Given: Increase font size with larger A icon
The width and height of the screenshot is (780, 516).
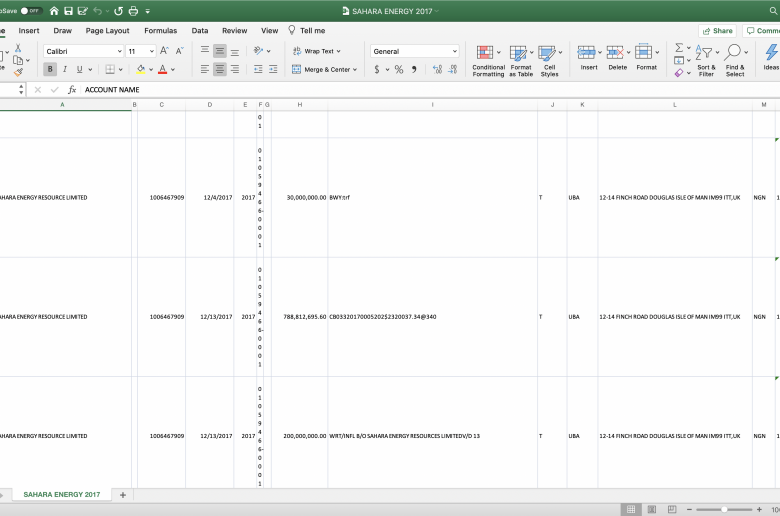Looking at the screenshot, I should tap(165, 51).
